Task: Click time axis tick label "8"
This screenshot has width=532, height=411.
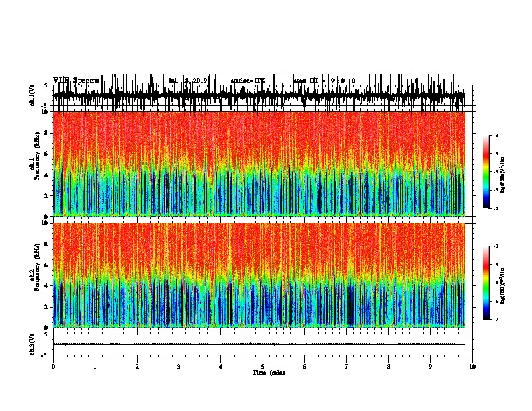Action: (x=388, y=367)
